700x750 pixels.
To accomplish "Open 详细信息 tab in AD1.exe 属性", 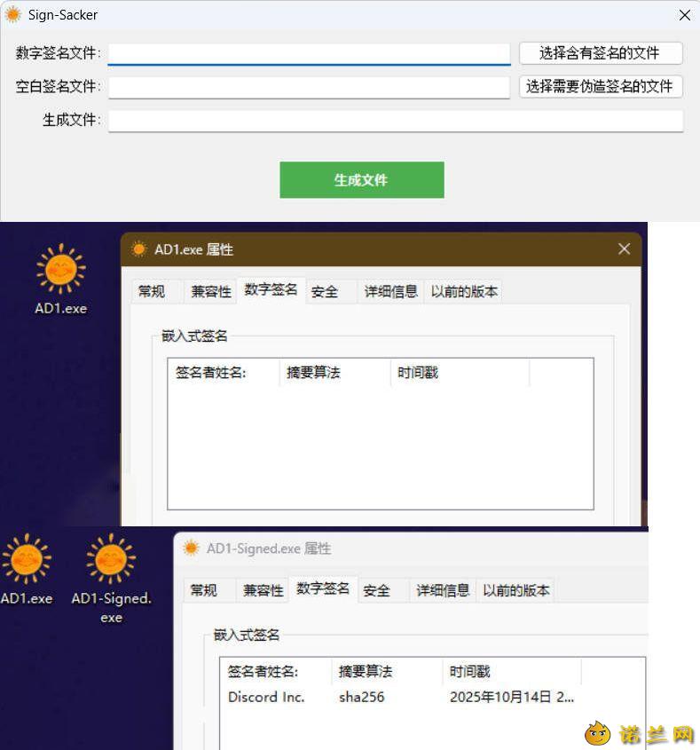I will coord(390,291).
